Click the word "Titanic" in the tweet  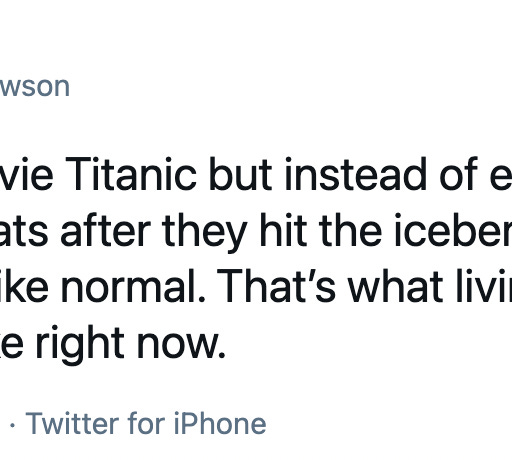(131, 174)
